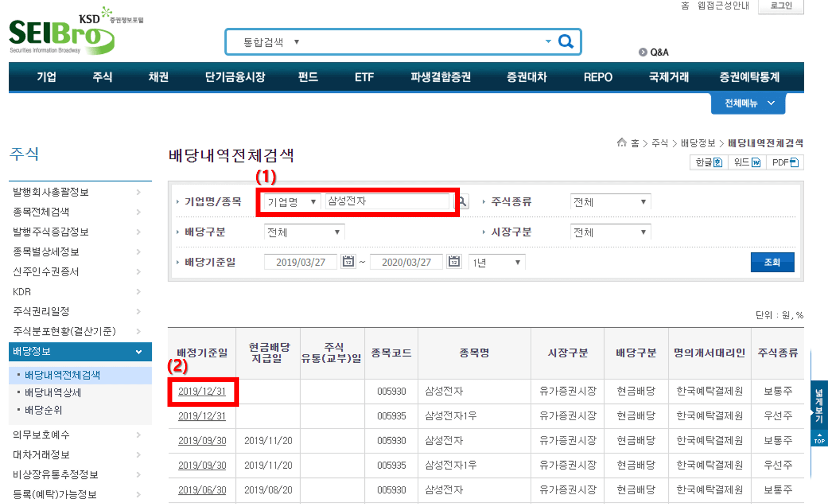Open the company name lookup magnifier icon
The image size is (832, 504).
463,202
